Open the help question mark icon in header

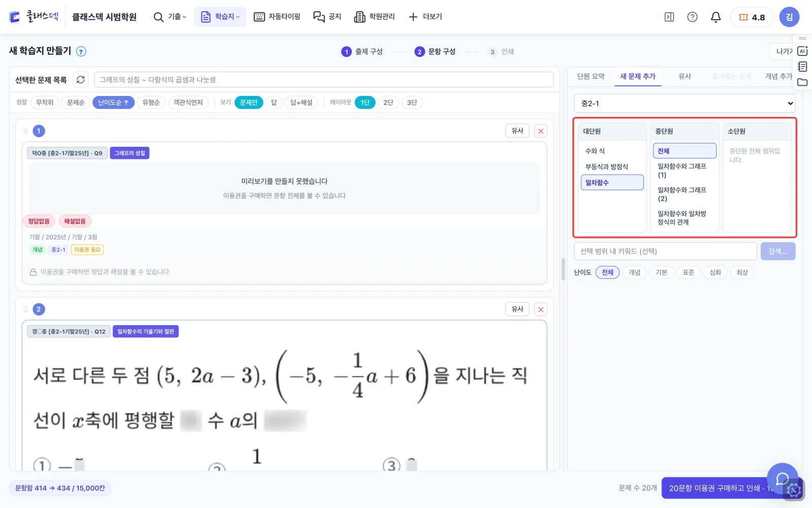click(692, 17)
